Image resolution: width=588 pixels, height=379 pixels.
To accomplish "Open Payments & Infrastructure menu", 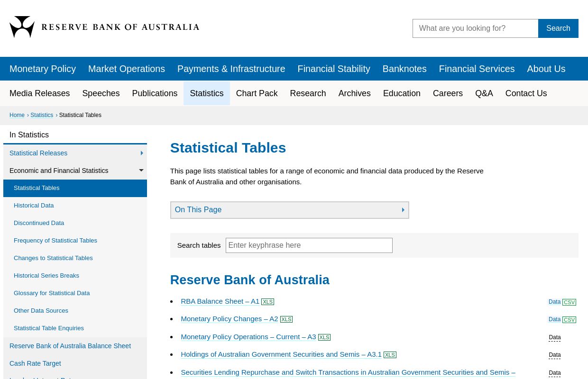I will (x=231, y=69).
